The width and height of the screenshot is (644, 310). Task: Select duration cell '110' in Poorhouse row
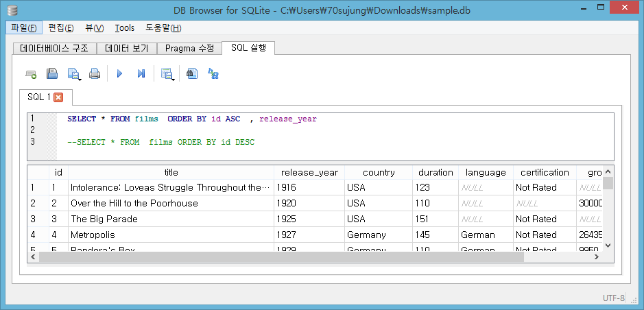pos(436,203)
